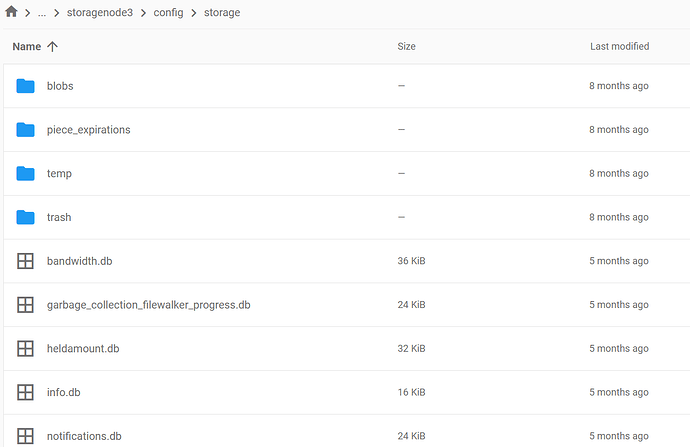Select the storage breadcrumb item
The image size is (690, 447).
(x=222, y=13)
